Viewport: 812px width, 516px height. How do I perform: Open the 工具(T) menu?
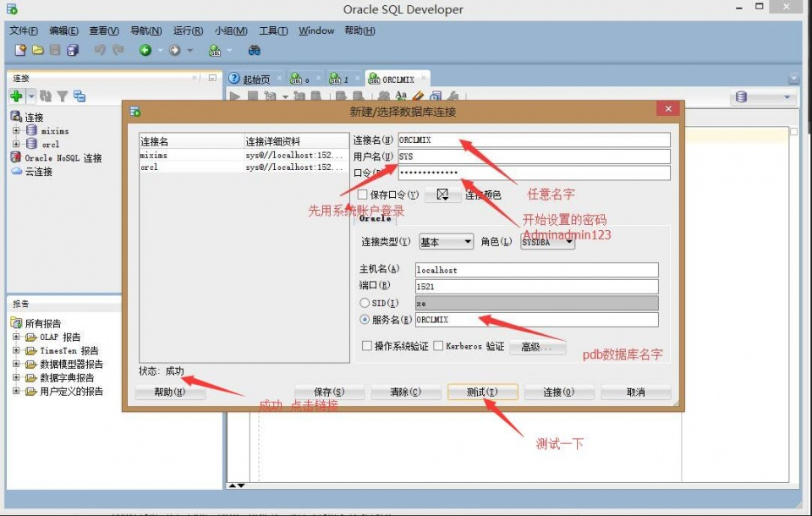(273, 30)
